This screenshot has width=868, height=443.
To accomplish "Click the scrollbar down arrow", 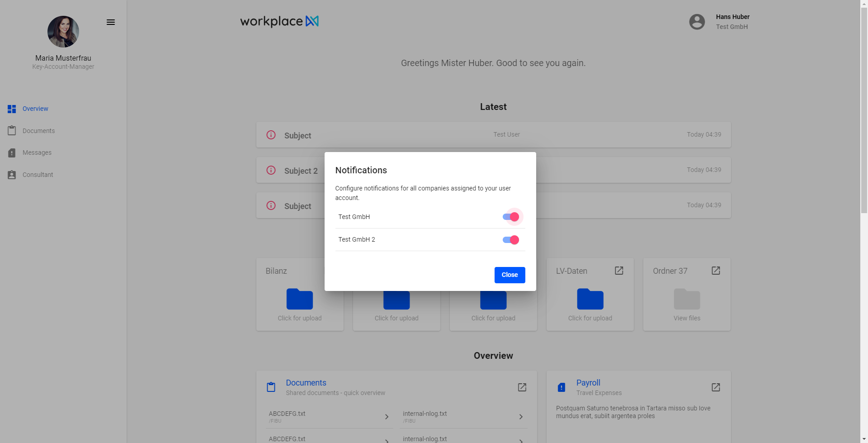I will [864, 439].
